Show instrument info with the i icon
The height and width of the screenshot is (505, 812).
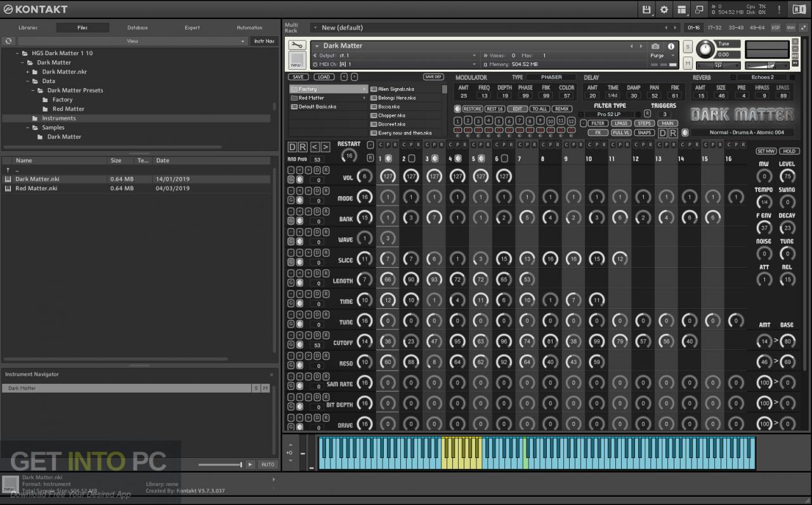tap(671, 46)
